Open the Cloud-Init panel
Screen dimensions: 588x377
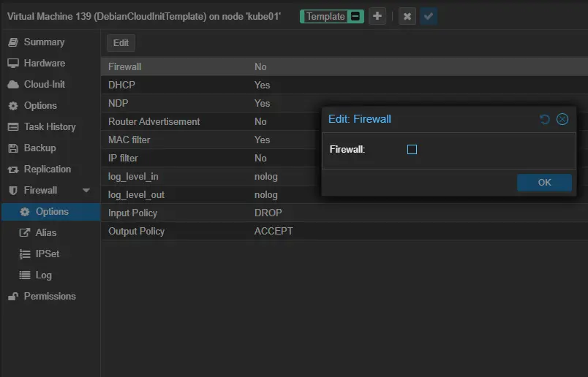tap(44, 85)
